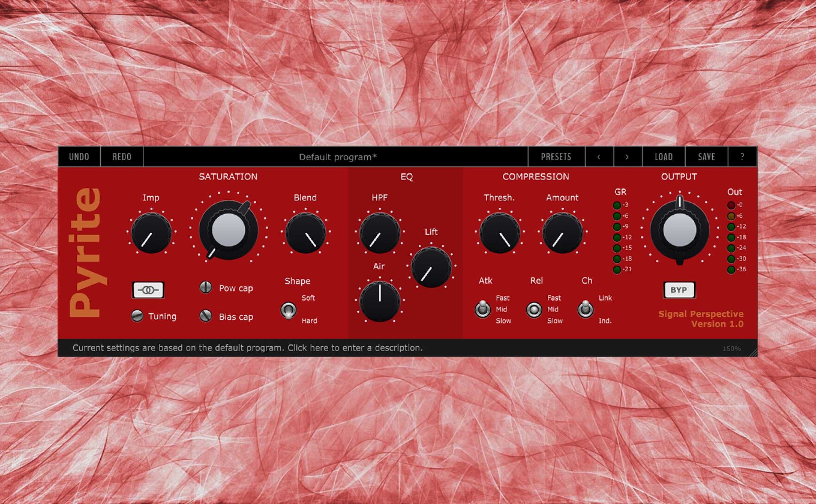Click the stereo link transformer icon button

tap(148, 290)
